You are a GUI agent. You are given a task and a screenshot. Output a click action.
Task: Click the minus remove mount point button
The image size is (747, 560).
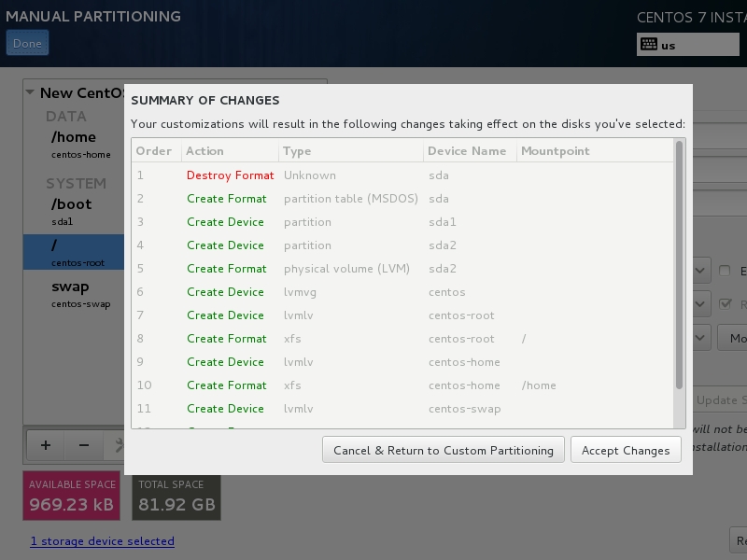(x=84, y=445)
